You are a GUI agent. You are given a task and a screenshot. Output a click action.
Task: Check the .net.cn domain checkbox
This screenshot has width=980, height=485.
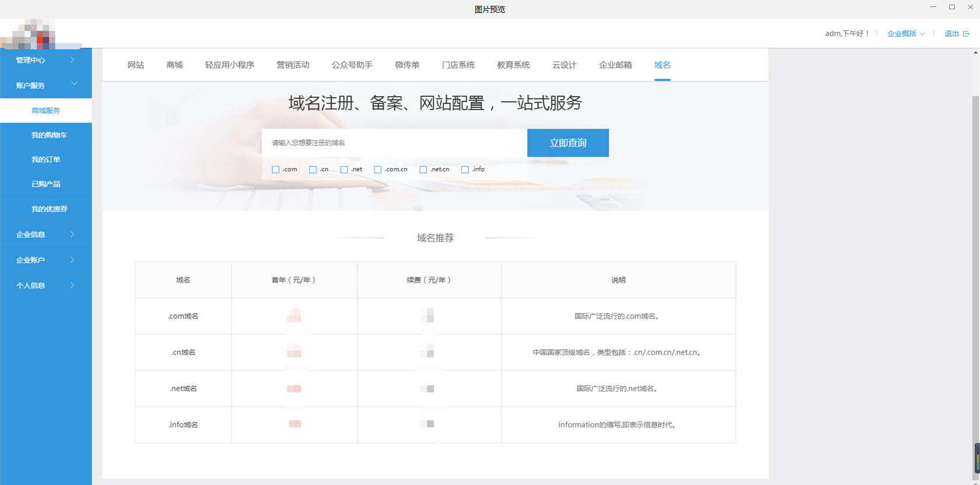click(x=423, y=170)
